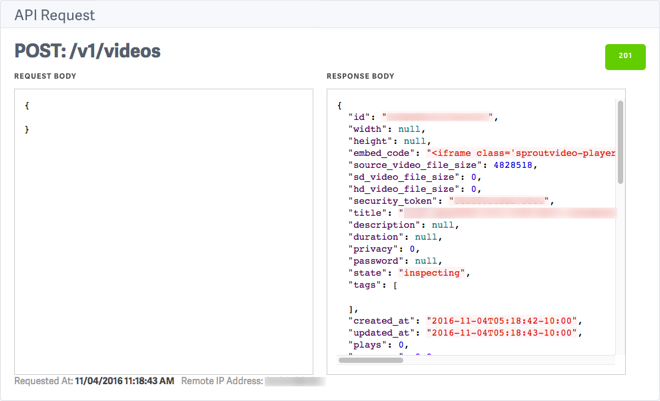Click the "RESPONSE BODY" label
This screenshot has height=401, width=660.
(360, 76)
